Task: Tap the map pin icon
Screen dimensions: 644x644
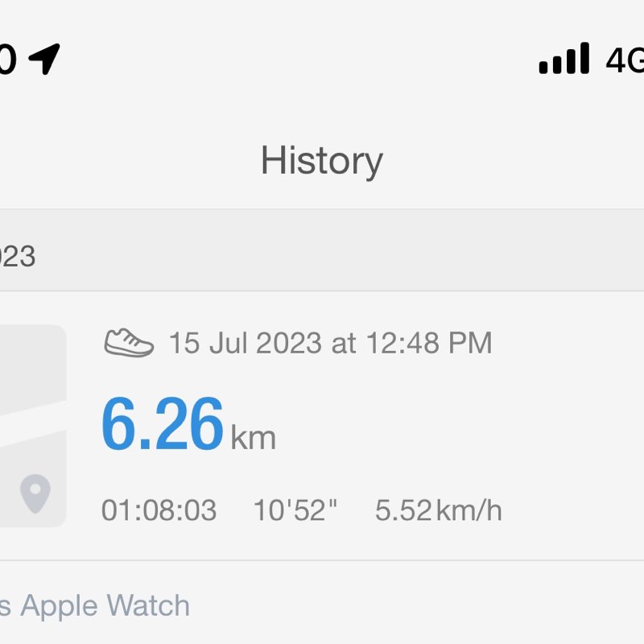Action: 35,493
